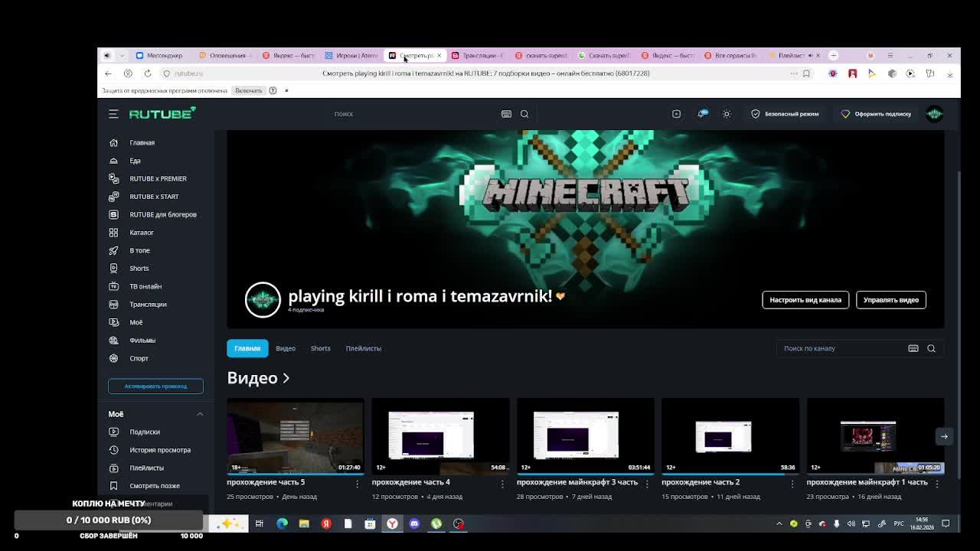Open ТВ онлайн in the sidebar
Image resolution: width=980 pixels, height=551 pixels.
click(x=145, y=286)
